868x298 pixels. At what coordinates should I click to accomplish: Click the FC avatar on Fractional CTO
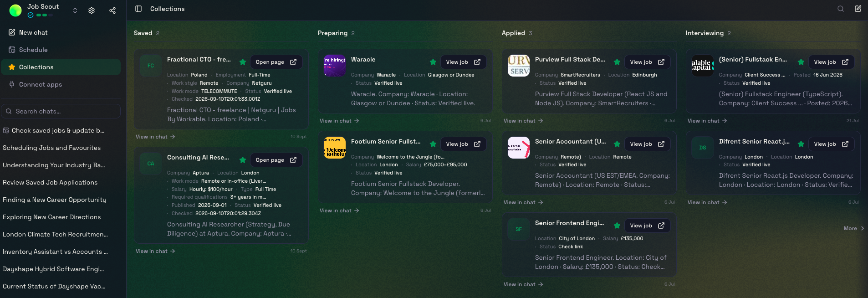[x=151, y=66]
